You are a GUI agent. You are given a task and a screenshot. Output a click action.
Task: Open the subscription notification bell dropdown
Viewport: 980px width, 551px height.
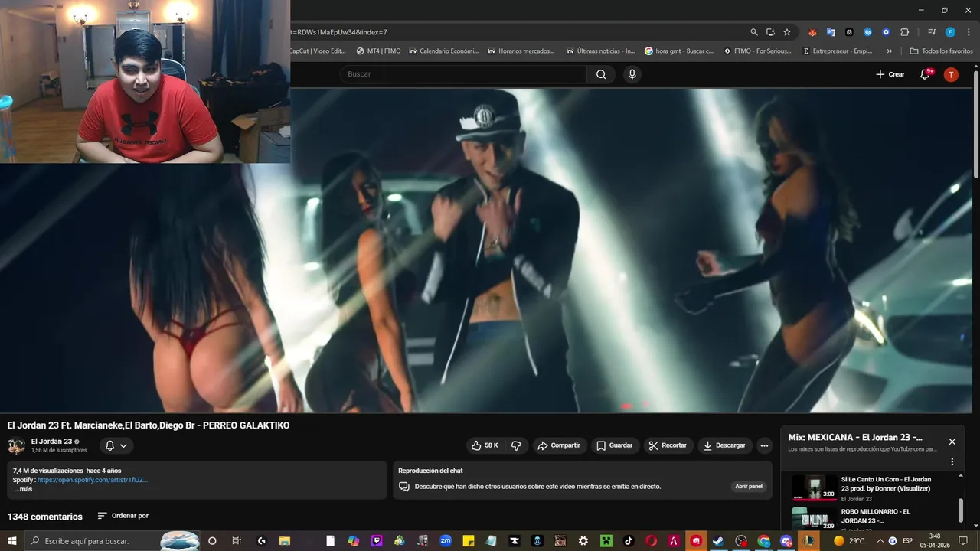click(116, 445)
